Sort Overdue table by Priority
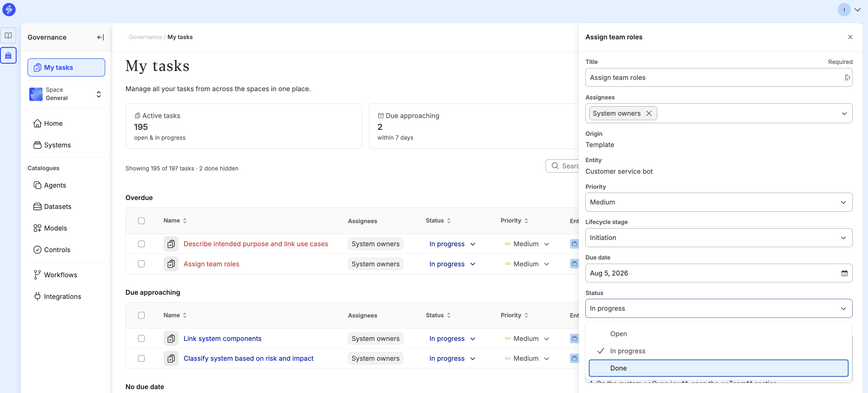868x393 pixels. point(514,221)
